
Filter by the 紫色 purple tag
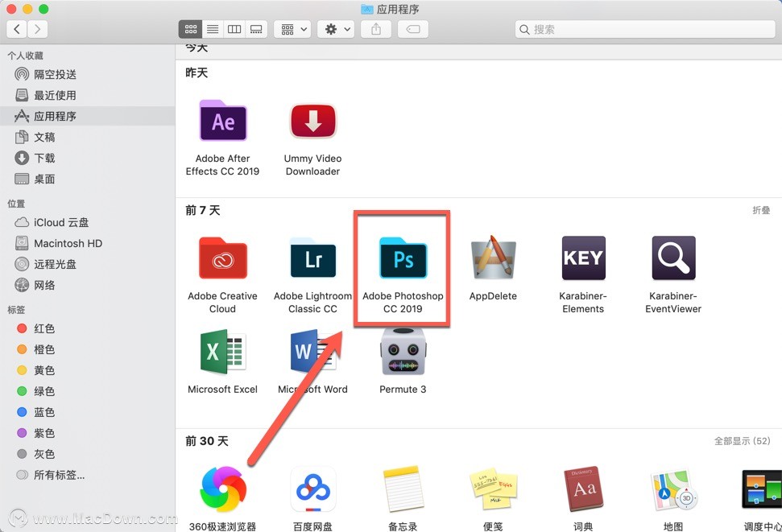point(87,433)
